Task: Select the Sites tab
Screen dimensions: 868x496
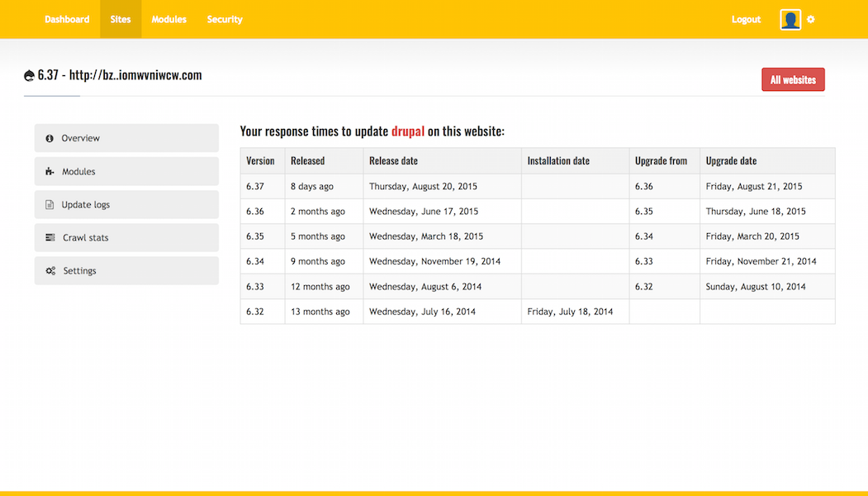Action: tap(121, 19)
